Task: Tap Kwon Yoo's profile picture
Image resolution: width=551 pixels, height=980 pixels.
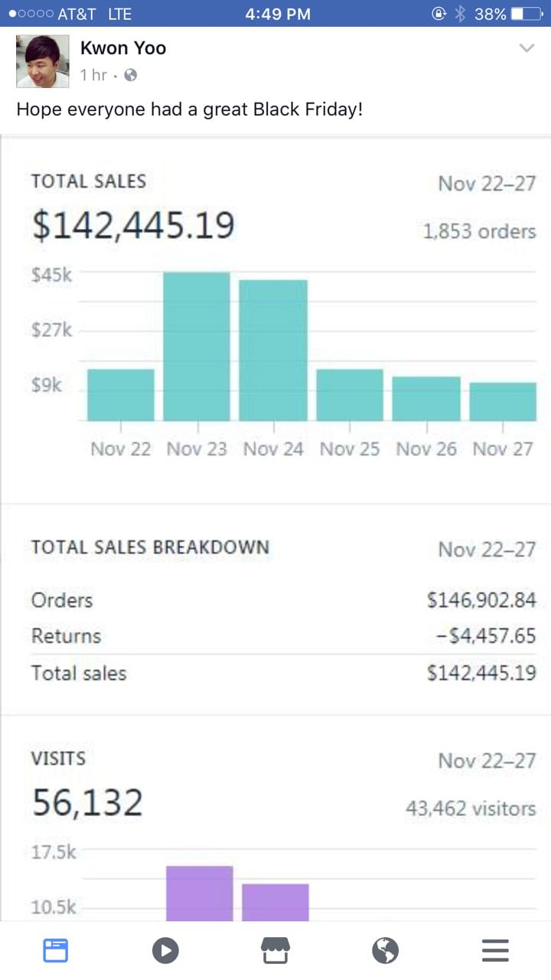Action: click(x=43, y=61)
